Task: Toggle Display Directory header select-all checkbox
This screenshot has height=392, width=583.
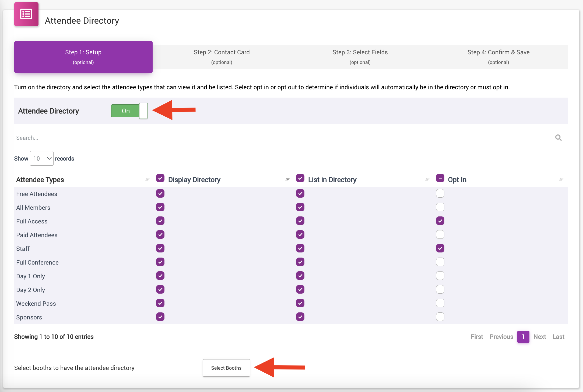Action: click(x=160, y=178)
